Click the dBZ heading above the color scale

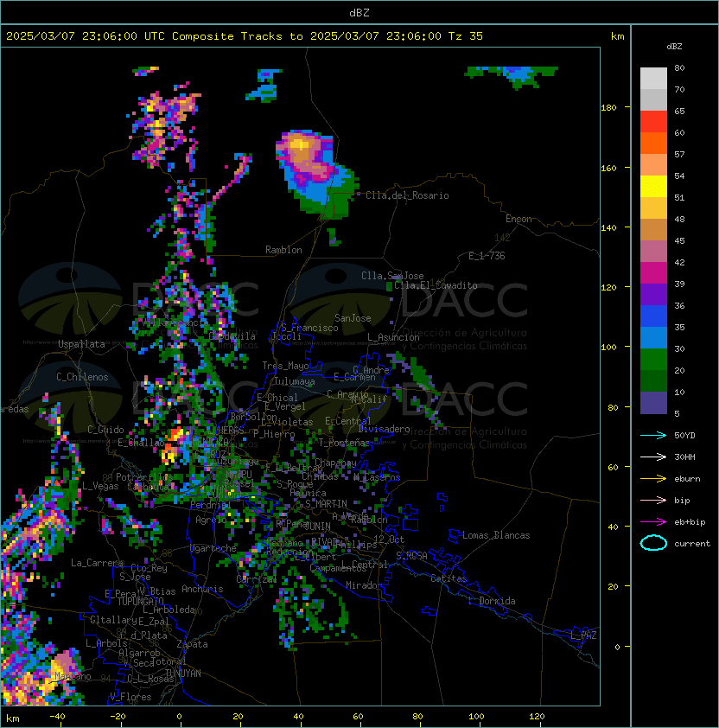point(674,47)
